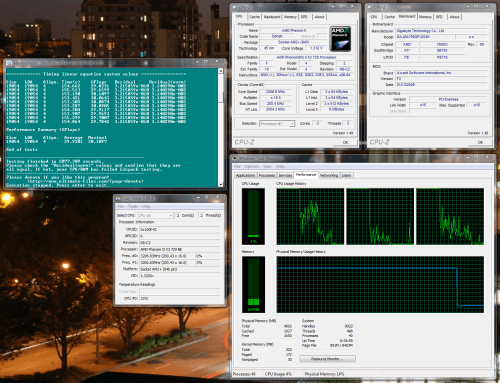Select CPU tab in right CPU-Z window
The width and height of the screenshot is (500, 383).
coord(374,17)
